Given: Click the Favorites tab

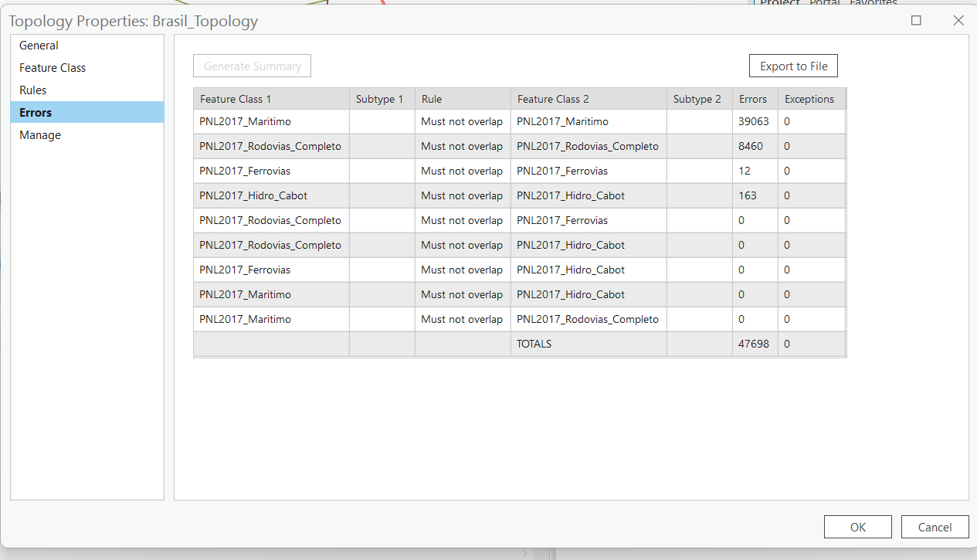Looking at the screenshot, I should (874, 4).
